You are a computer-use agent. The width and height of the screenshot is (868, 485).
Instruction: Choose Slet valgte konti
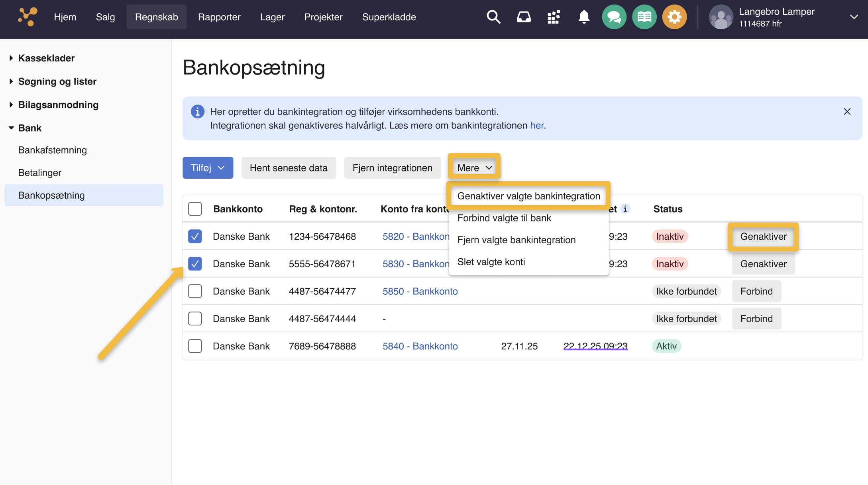pos(528,262)
